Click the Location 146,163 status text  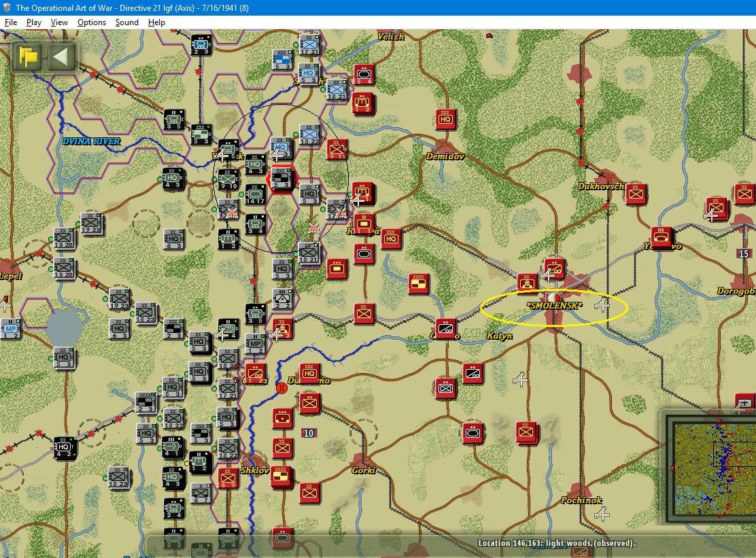click(557, 543)
